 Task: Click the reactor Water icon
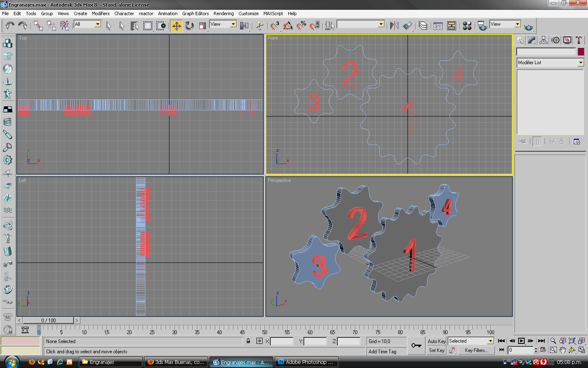click(8, 210)
